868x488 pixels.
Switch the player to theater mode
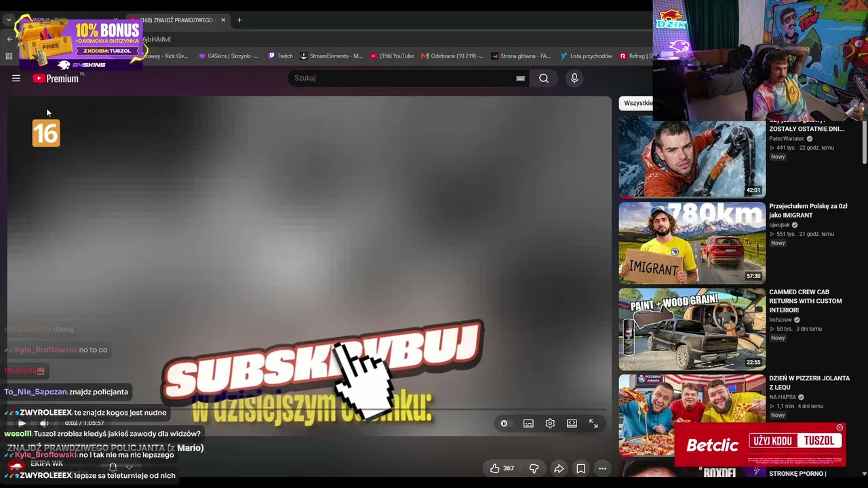tap(572, 424)
